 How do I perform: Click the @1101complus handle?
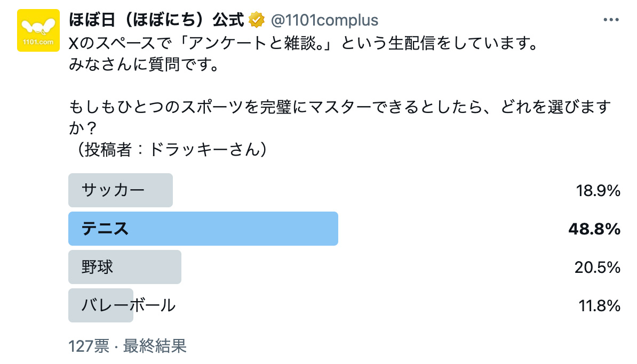(324, 21)
